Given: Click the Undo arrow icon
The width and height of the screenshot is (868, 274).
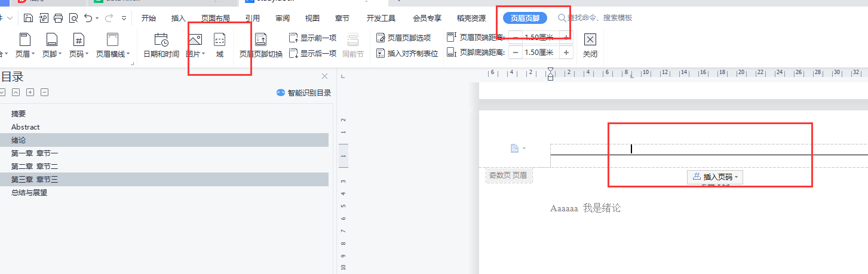Looking at the screenshot, I should pyautogui.click(x=88, y=18).
